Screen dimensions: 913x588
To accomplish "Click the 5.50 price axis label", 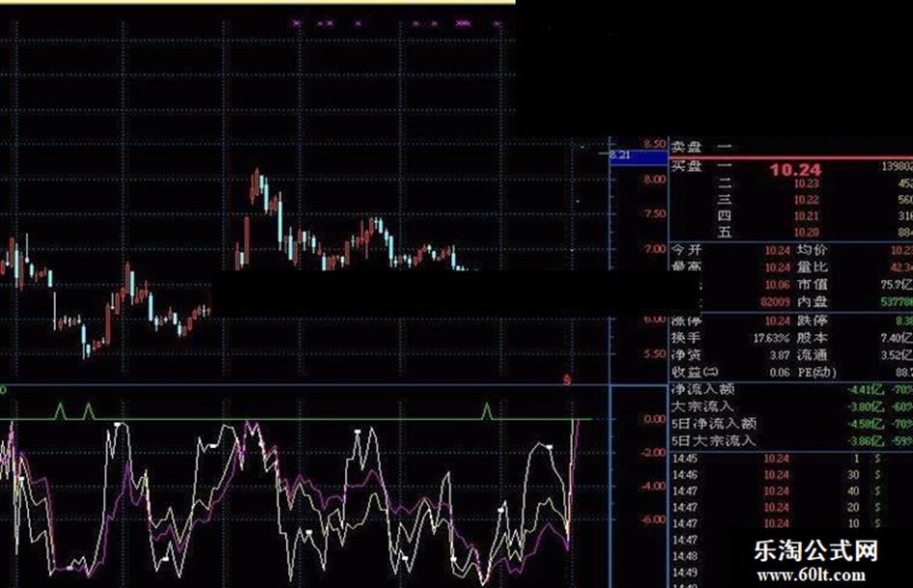I will click(x=654, y=354).
